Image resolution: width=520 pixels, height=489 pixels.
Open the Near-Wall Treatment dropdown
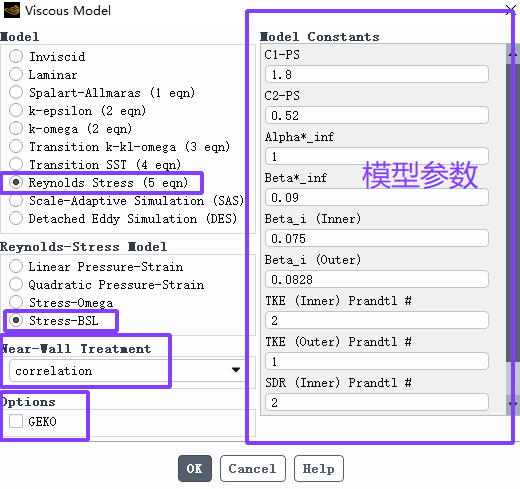pos(125,370)
